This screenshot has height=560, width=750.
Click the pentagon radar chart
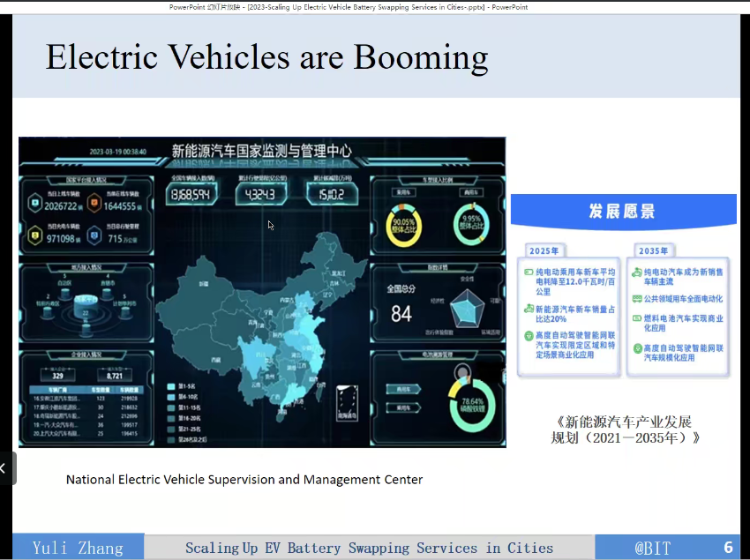click(467, 309)
